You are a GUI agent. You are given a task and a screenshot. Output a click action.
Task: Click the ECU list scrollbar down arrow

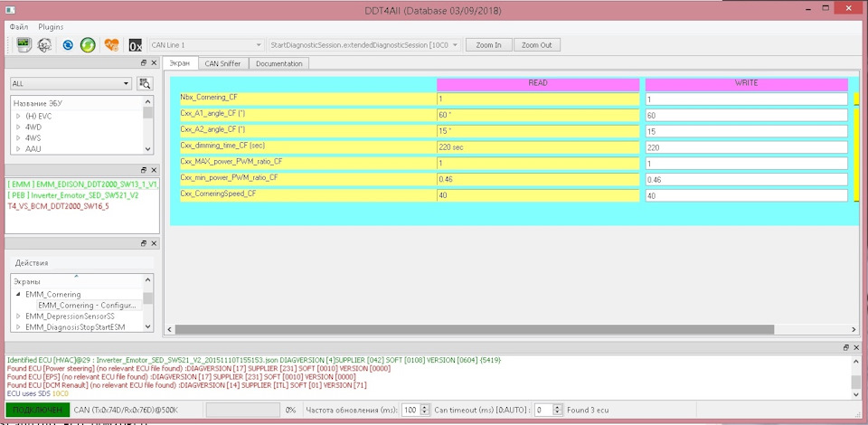click(147, 149)
